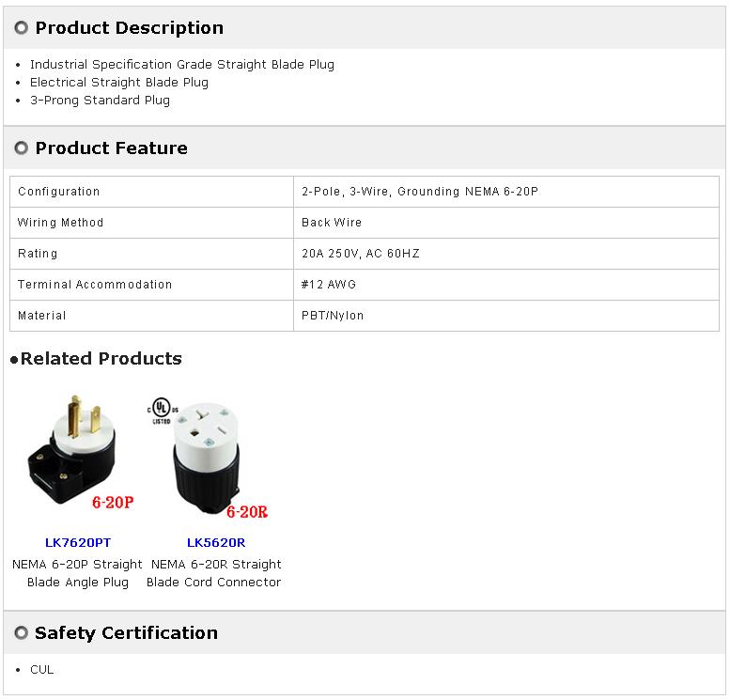Click the NEMA 6-20R Straight Blade Cord Connector caption
The image size is (730, 700).
(215, 573)
